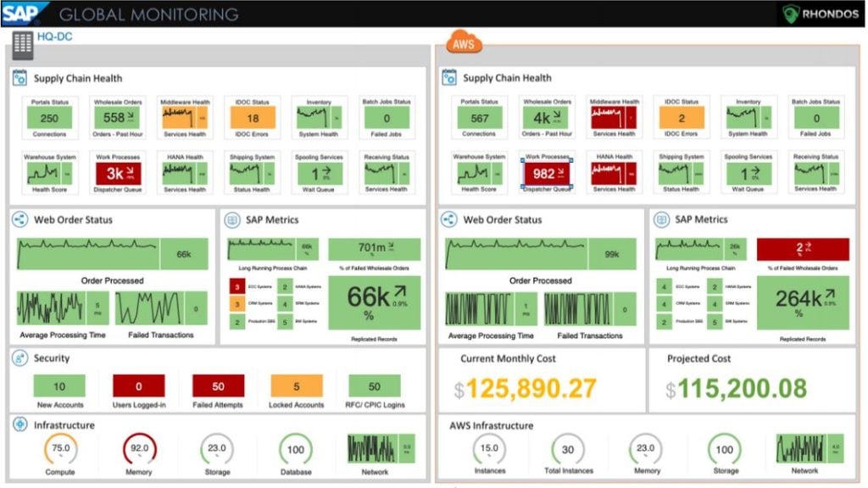Open AWS Portals Status tile 567
The image size is (868, 488).
point(480,118)
